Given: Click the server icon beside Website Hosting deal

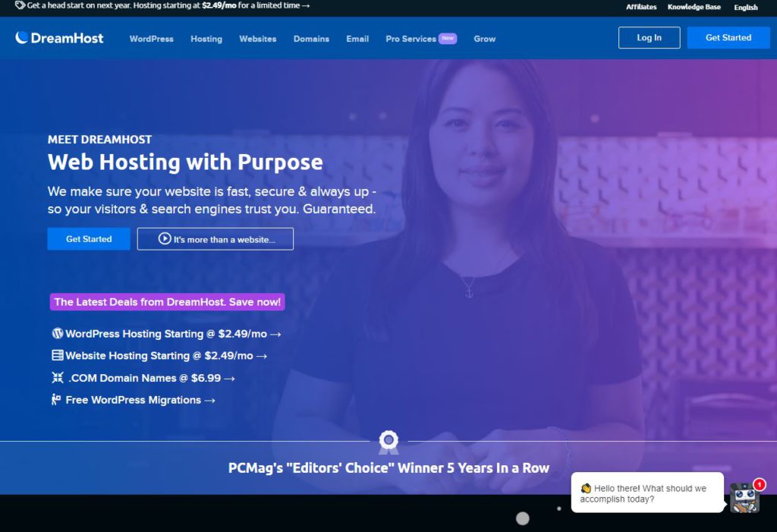Looking at the screenshot, I should tap(58, 355).
